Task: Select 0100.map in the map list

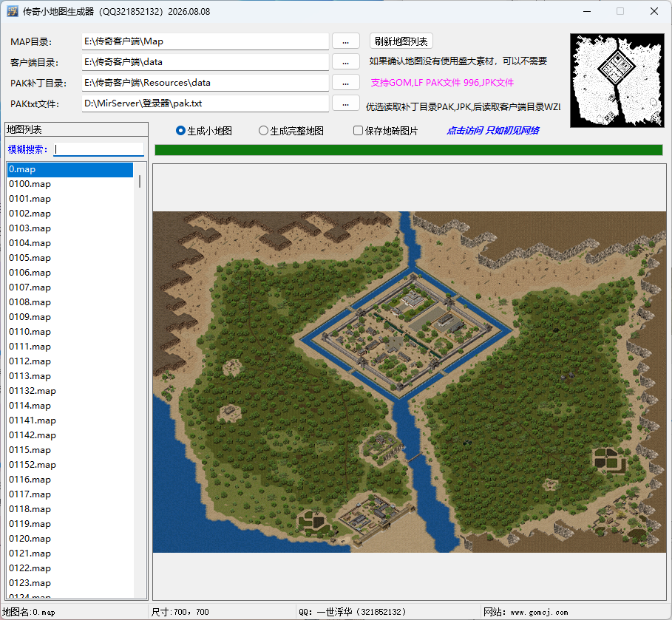Action: tap(70, 184)
